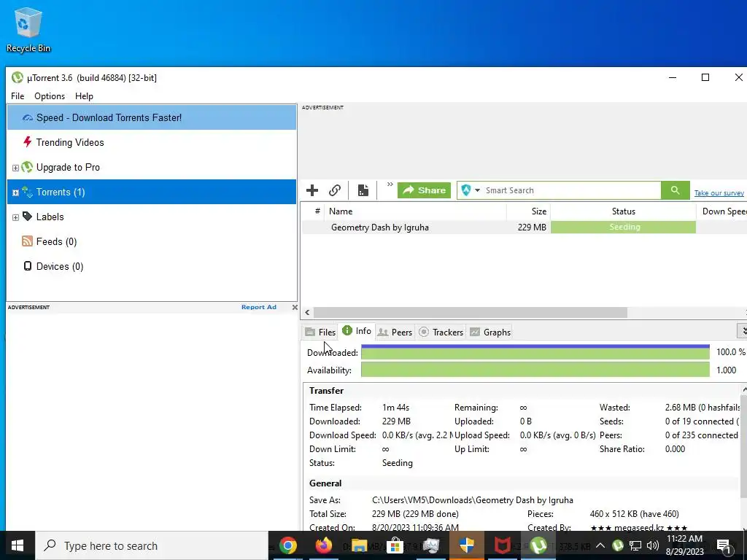Expand the Labels tree node
The image size is (747, 560).
(15, 217)
